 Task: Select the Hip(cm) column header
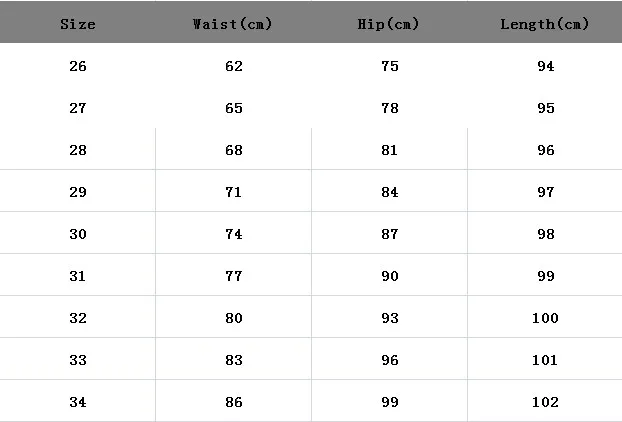388,24
